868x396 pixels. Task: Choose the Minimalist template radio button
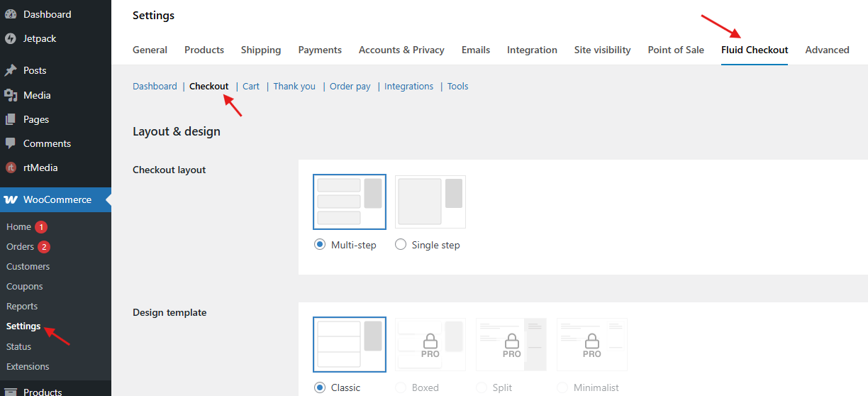point(562,387)
